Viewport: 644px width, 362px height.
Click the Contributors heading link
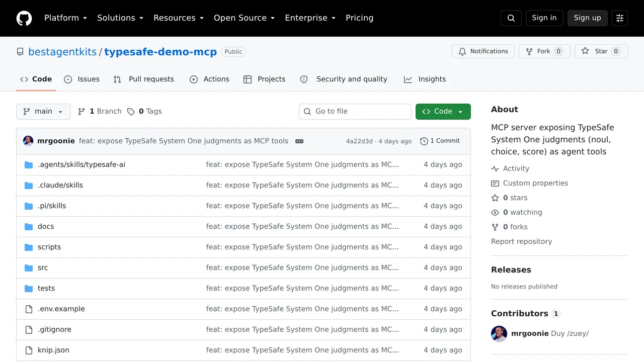[x=526, y=314]
